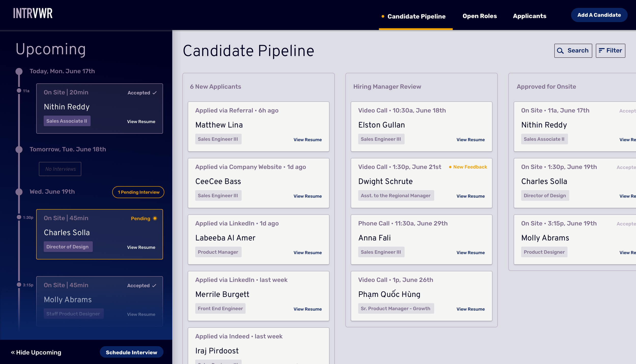The height and width of the screenshot is (364, 636).
Task: Click the Accepted checkmark on Molly Abrams' upcoming card
Action: [x=154, y=286]
